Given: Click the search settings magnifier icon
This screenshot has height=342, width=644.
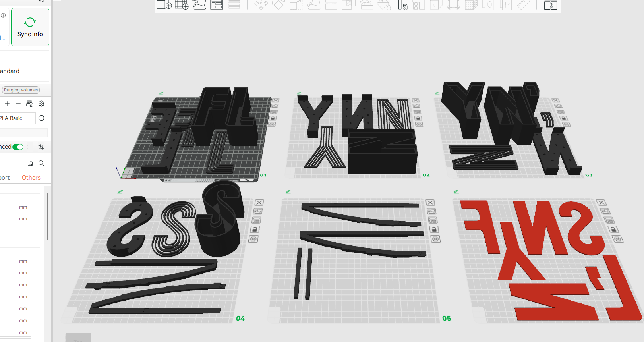Looking at the screenshot, I should [41, 163].
